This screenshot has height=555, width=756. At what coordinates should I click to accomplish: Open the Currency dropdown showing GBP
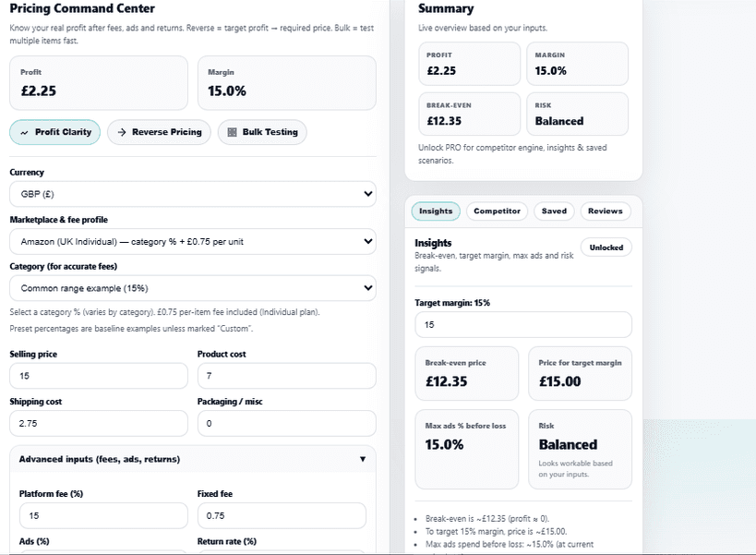[x=192, y=194]
